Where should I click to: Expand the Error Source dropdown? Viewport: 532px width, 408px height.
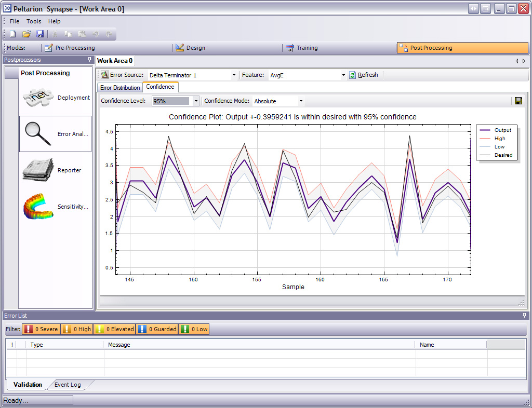pos(234,75)
